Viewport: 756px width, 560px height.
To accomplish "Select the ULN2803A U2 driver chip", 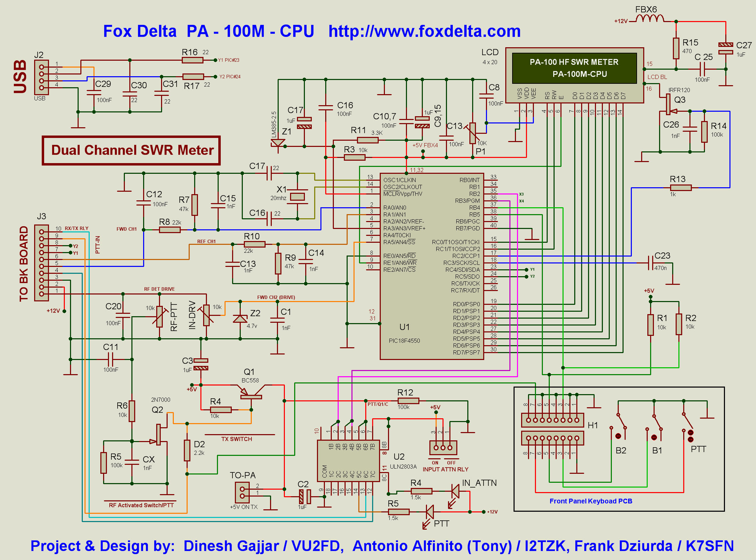I will (348, 461).
